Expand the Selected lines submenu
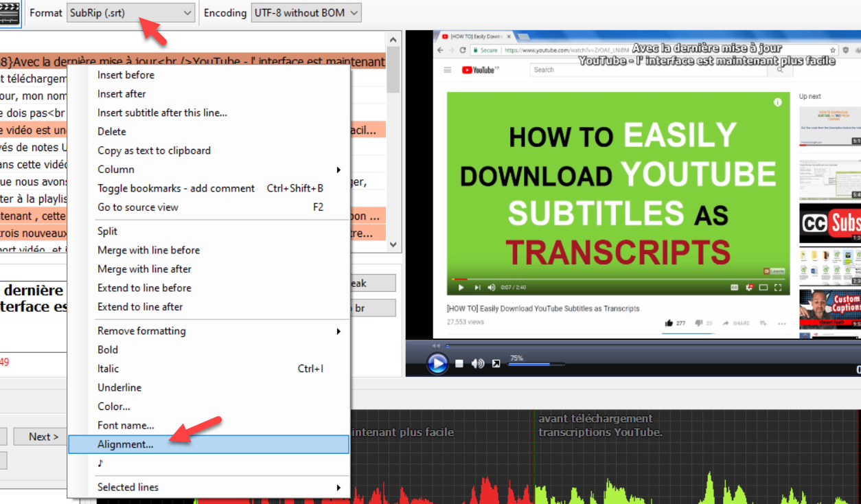This screenshot has height=504, width=861. 128,487
